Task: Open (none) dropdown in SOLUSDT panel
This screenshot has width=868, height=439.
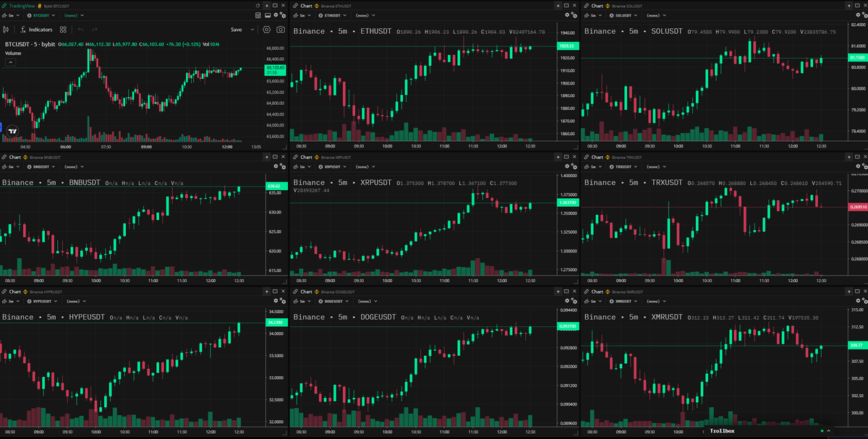Action: (656, 15)
